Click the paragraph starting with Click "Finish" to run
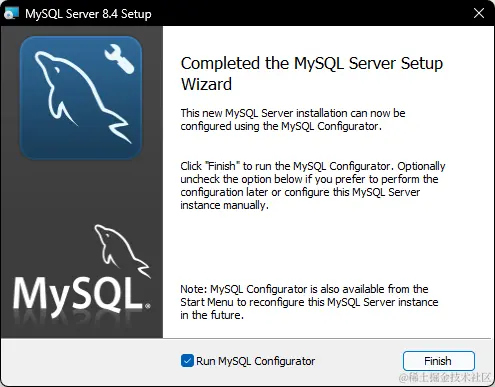Screen dimensions: 495x387 click(x=313, y=186)
